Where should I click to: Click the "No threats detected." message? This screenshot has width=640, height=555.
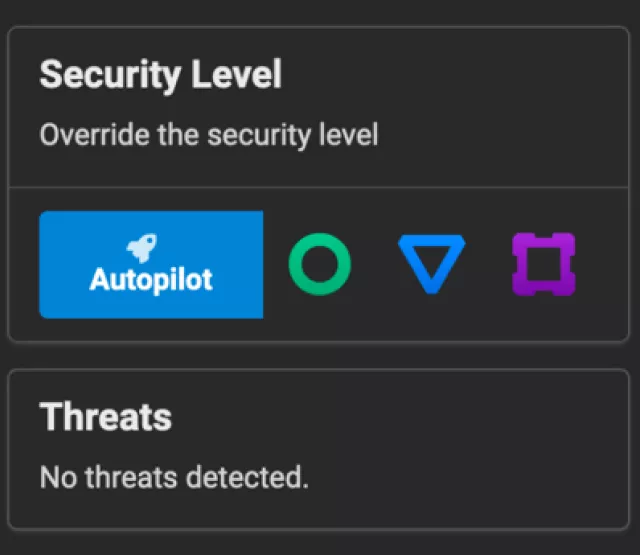tap(174, 477)
